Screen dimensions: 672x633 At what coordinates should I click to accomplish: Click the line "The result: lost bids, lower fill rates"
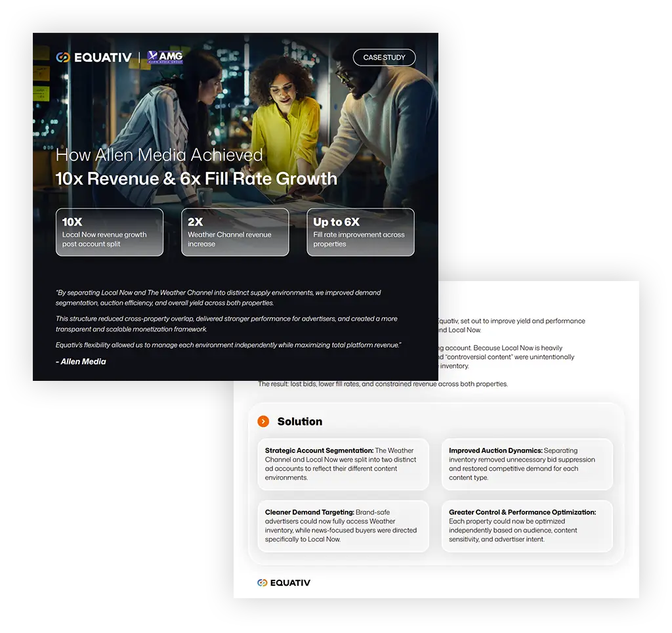tap(383, 384)
